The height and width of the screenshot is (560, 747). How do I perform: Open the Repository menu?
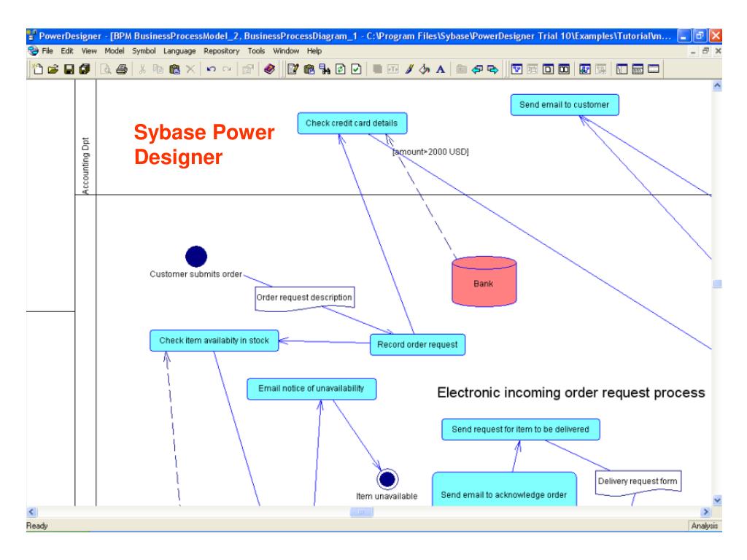[x=222, y=51]
